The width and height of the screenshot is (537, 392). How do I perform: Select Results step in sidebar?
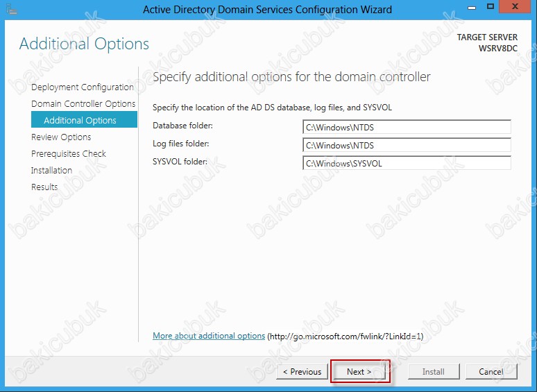(x=44, y=187)
